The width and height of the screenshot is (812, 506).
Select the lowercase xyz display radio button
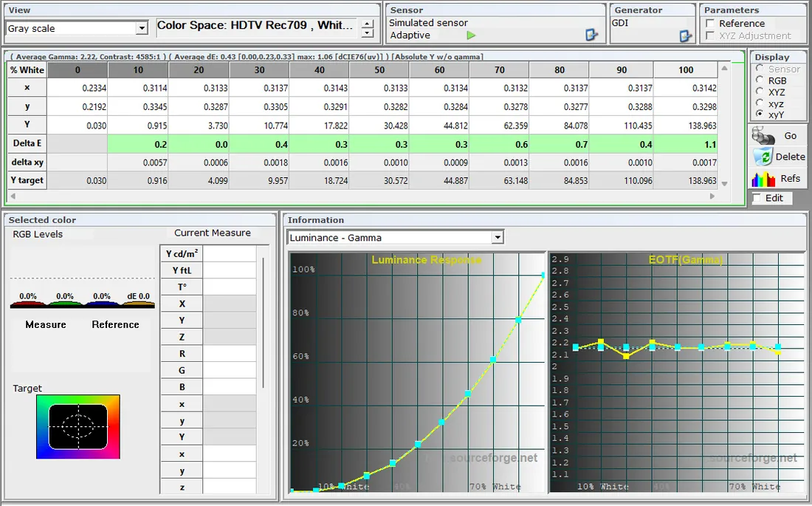click(760, 103)
